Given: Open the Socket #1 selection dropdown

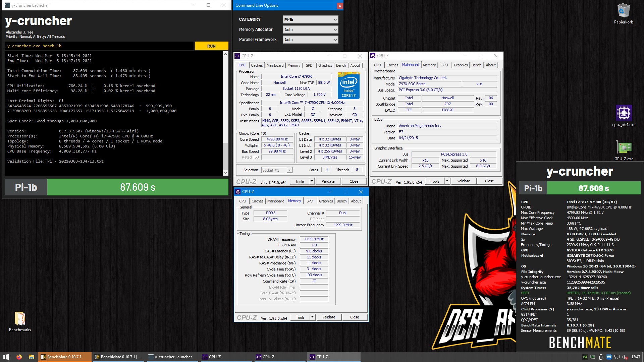Looking at the screenshot, I should tap(277, 170).
